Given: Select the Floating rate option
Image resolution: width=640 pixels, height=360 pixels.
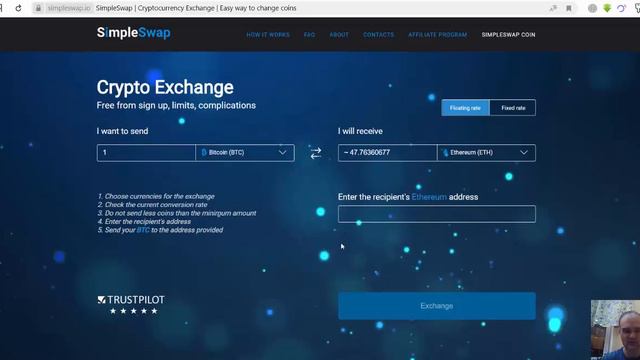Looking at the screenshot, I should 465,108.
